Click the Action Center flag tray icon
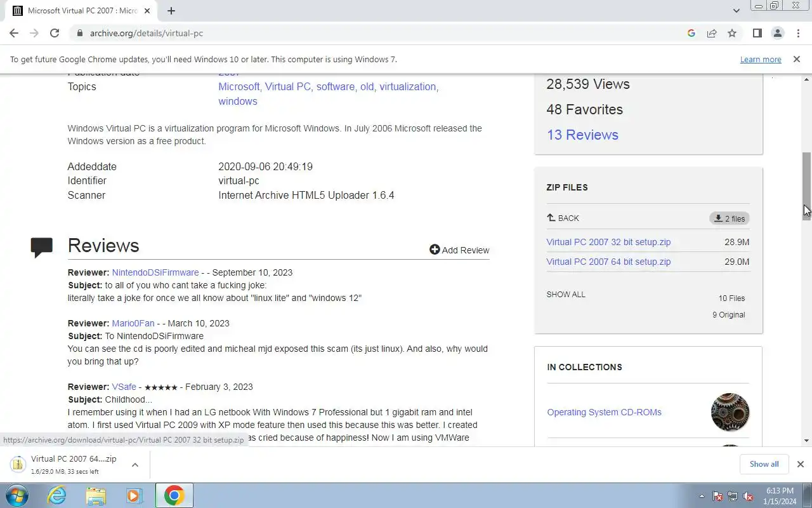 point(718,497)
